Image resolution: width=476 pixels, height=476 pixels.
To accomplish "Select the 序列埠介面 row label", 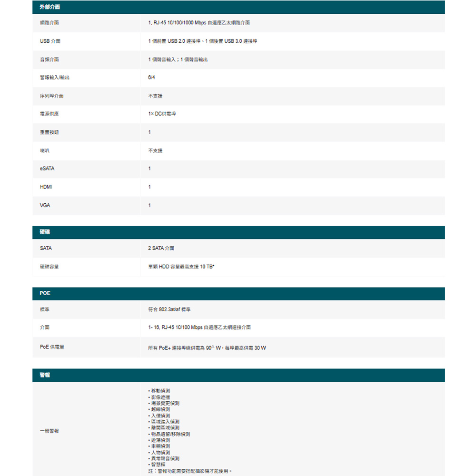I will (x=51, y=96).
